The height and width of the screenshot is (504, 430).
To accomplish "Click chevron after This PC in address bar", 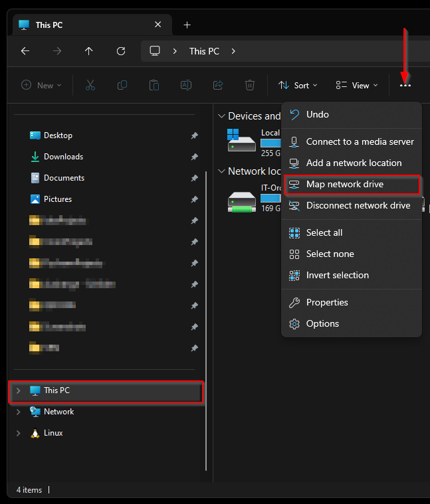I will click(x=233, y=51).
